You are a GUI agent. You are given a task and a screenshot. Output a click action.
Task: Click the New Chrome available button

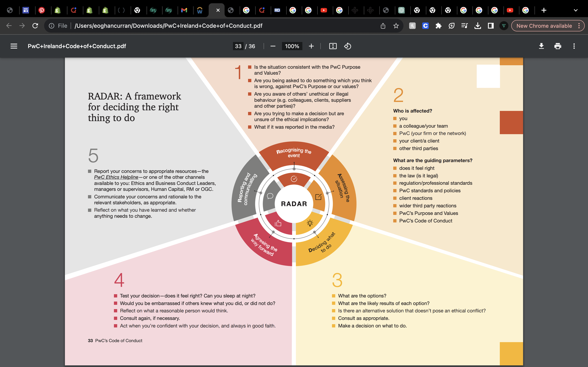[x=544, y=25]
